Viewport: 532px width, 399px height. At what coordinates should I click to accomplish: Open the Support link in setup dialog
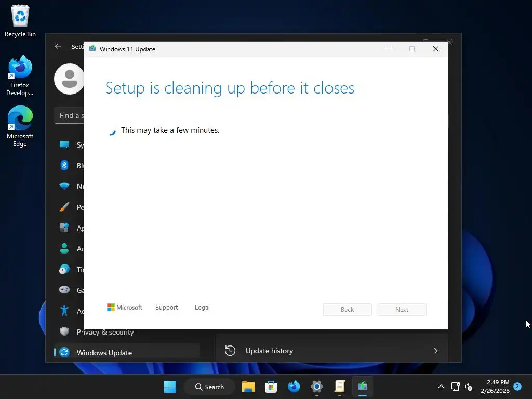pos(167,308)
